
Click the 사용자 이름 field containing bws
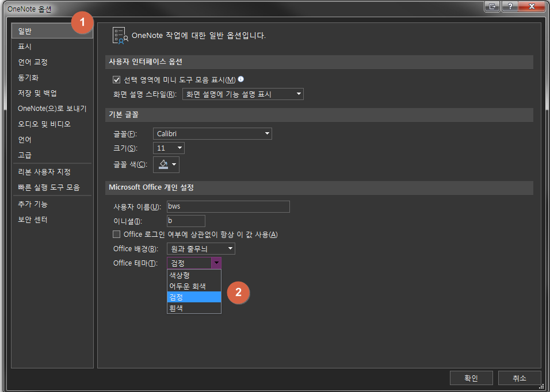[228, 206]
